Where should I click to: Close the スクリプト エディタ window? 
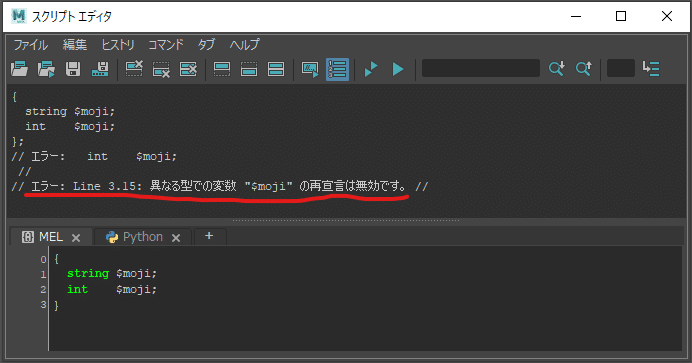(x=667, y=16)
